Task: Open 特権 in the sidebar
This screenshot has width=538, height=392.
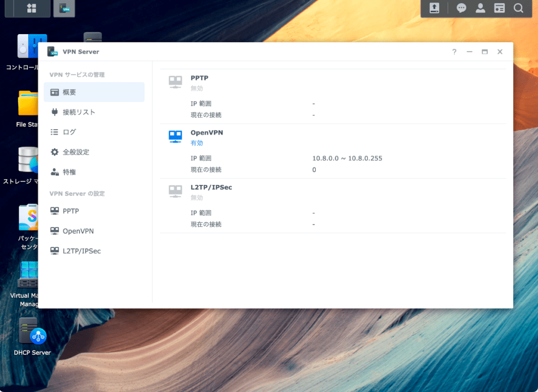Action: pos(94,172)
